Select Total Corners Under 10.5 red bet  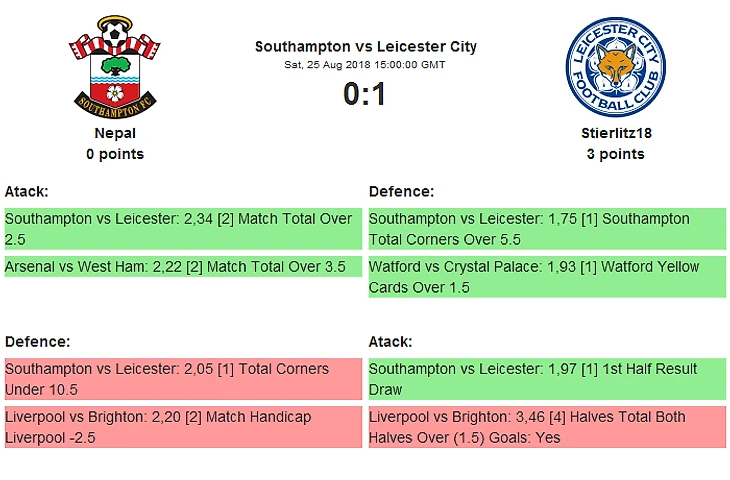(183, 379)
